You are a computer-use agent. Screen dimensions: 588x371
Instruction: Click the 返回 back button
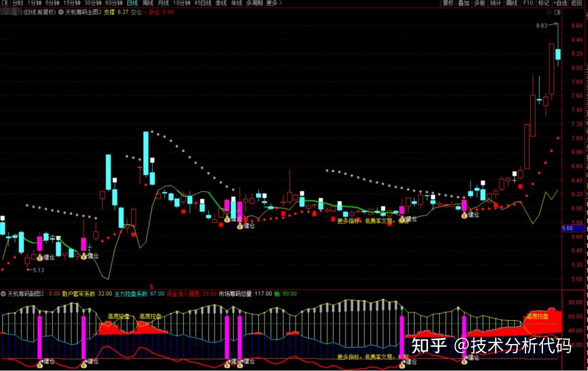[x=577, y=3]
